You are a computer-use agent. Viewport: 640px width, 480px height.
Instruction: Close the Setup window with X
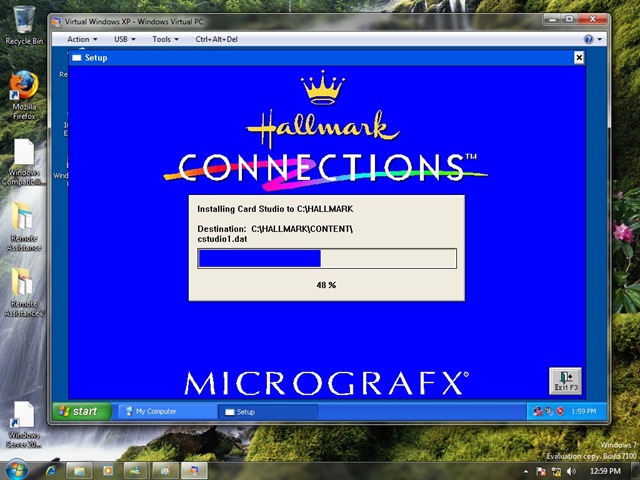point(579,58)
